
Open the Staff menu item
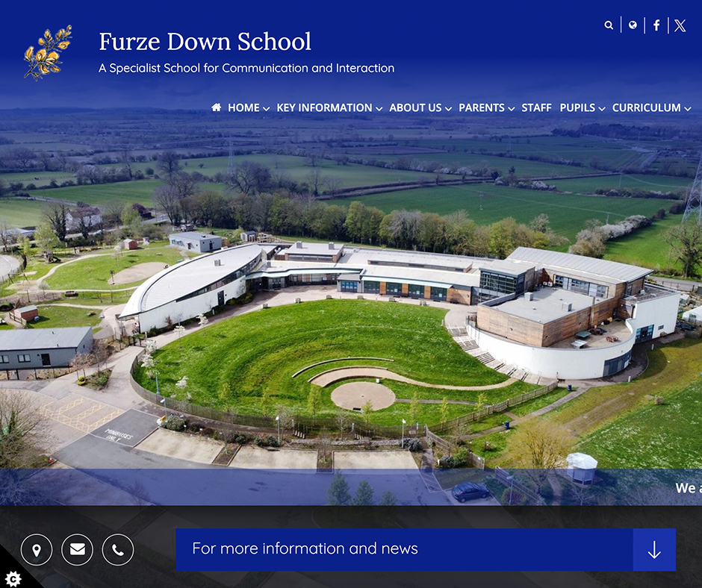pos(536,108)
